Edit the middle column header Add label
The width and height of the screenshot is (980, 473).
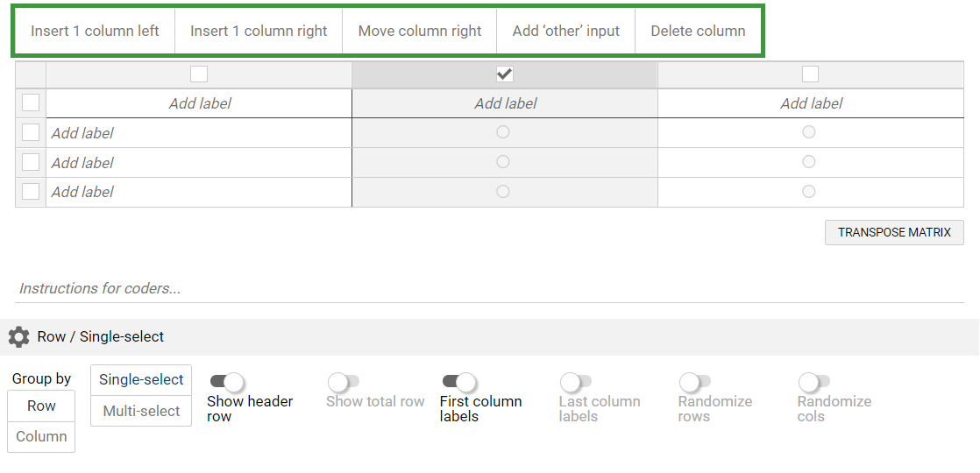tap(505, 103)
